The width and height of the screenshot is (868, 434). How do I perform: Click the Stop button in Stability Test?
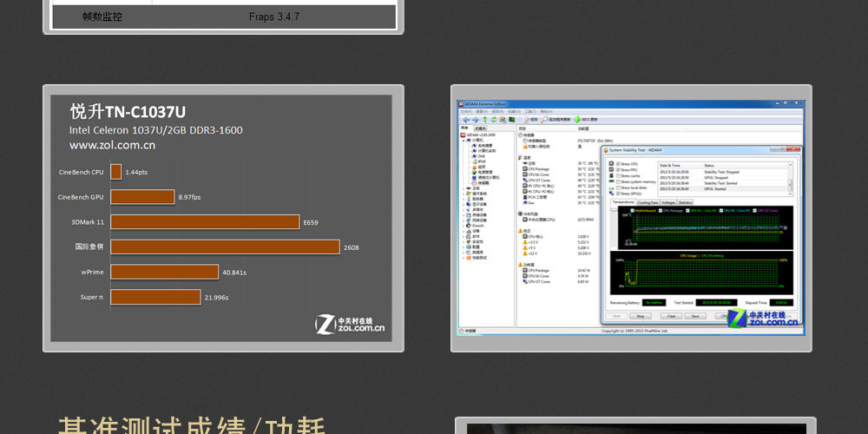click(x=641, y=316)
